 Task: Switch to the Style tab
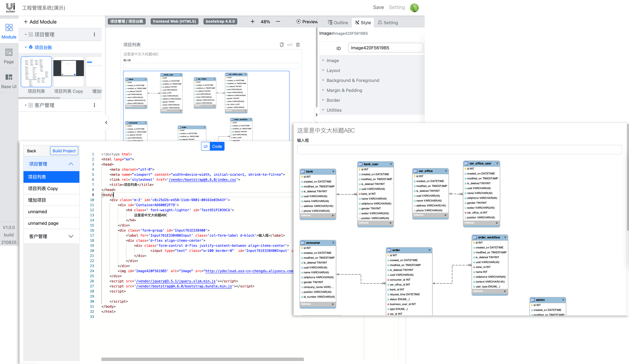click(363, 23)
